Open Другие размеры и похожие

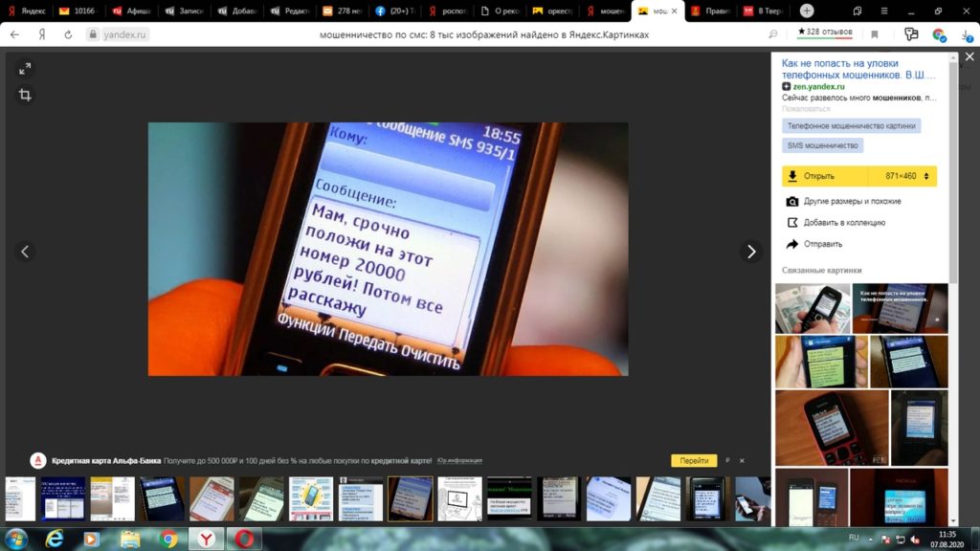851,201
